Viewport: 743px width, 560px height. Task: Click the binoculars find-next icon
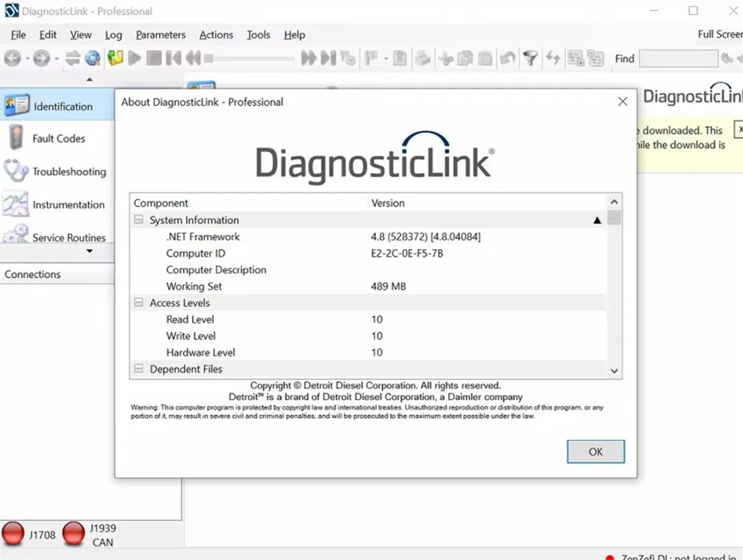tap(727, 58)
